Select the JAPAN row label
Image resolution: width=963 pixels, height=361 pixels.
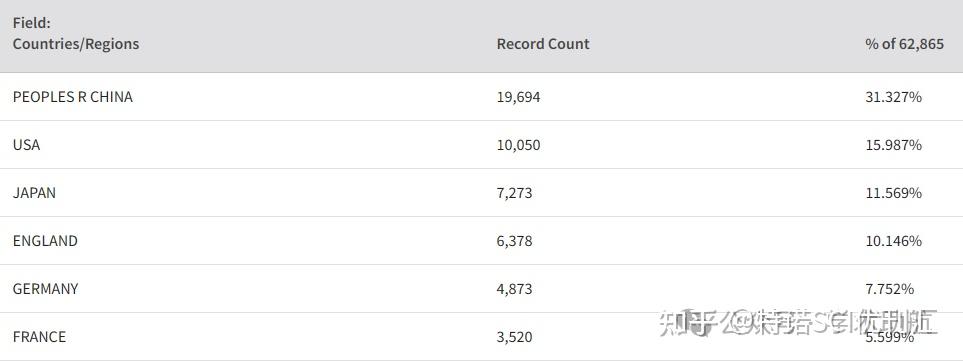[34, 193]
